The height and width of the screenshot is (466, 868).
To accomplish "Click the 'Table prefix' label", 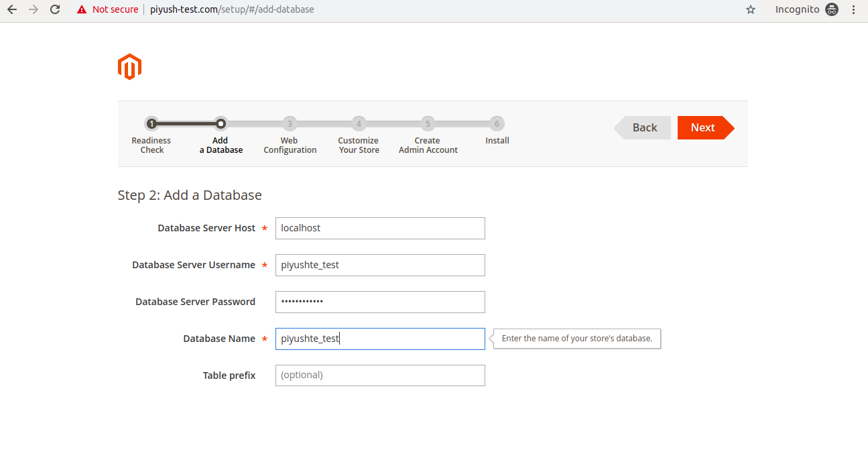I will (229, 375).
